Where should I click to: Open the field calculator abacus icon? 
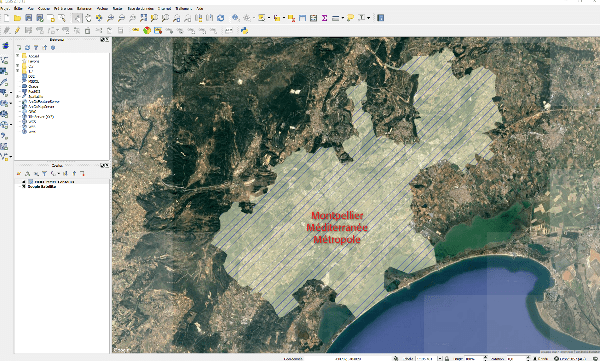point(313,18)
